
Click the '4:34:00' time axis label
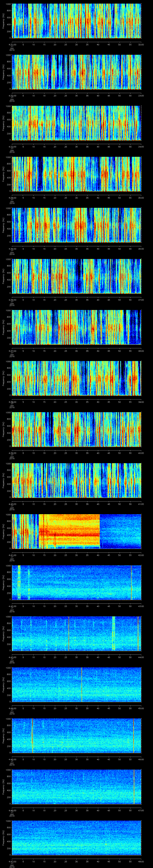tap(12, 198)
